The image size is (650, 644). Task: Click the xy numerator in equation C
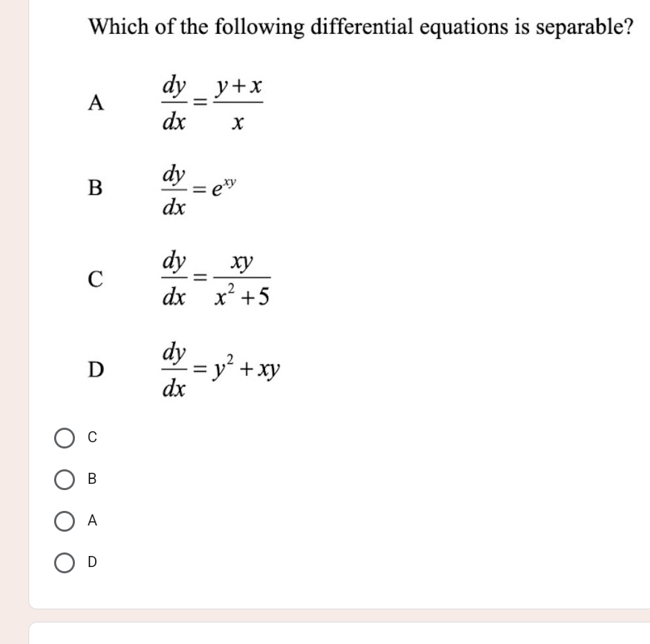coord(242,263)
